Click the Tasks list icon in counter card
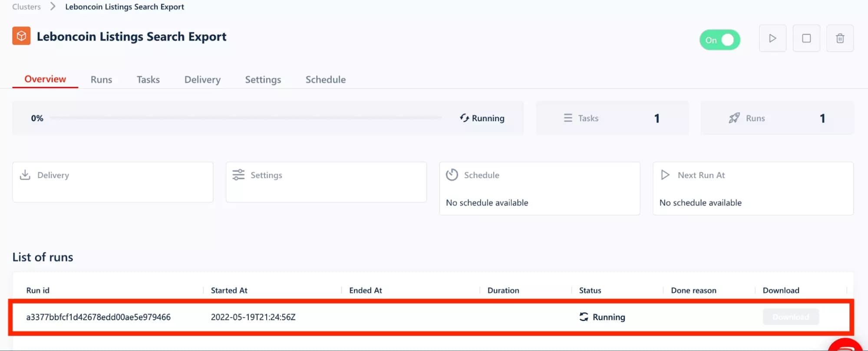The image size is (868, 351). tap(568, 118)
